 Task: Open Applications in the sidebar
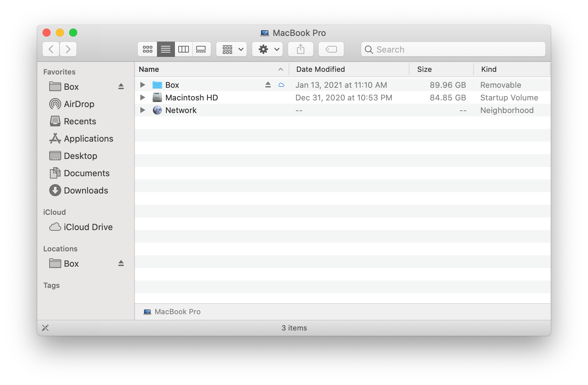(x=88, y=138)
